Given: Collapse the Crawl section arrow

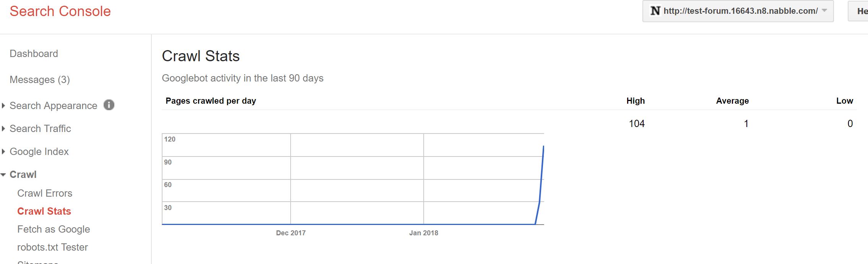Looking at the screenshot, I should point(3,175).
